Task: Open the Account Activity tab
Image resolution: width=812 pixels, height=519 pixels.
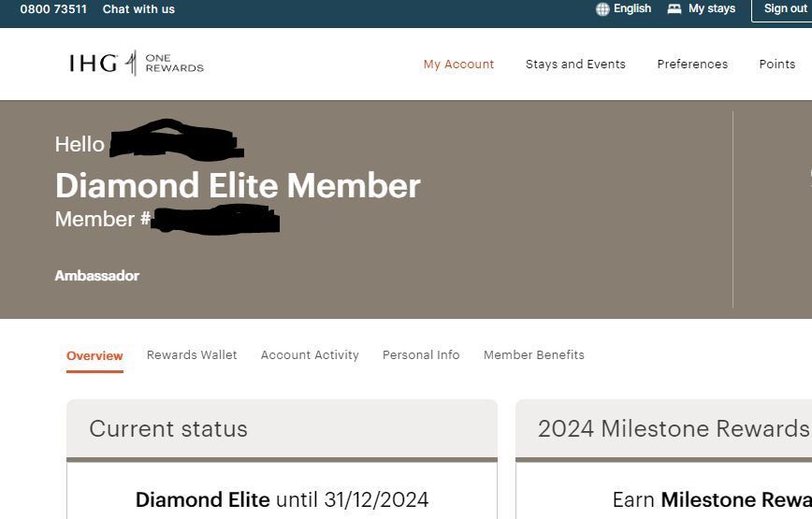Action: (x=310, y=355)
